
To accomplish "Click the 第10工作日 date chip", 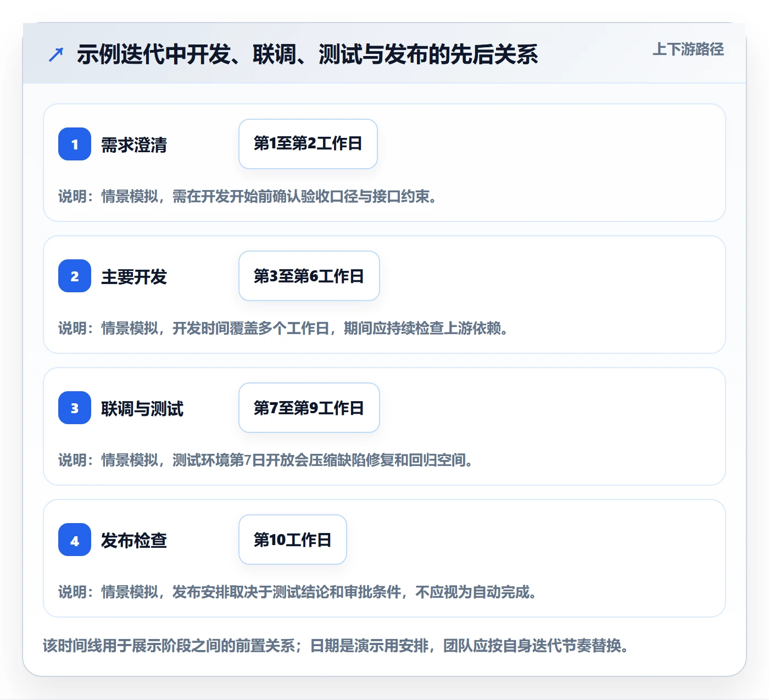I will 293,540.
